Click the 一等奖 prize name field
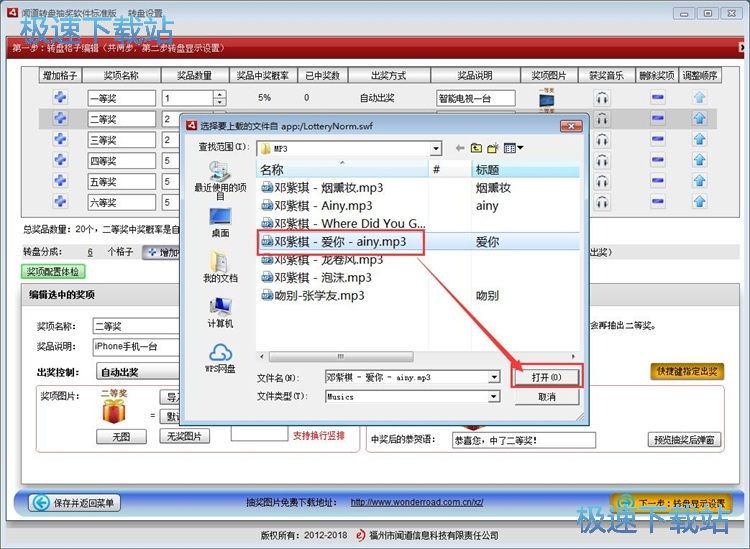750x549 pixels. click(121, 98)
